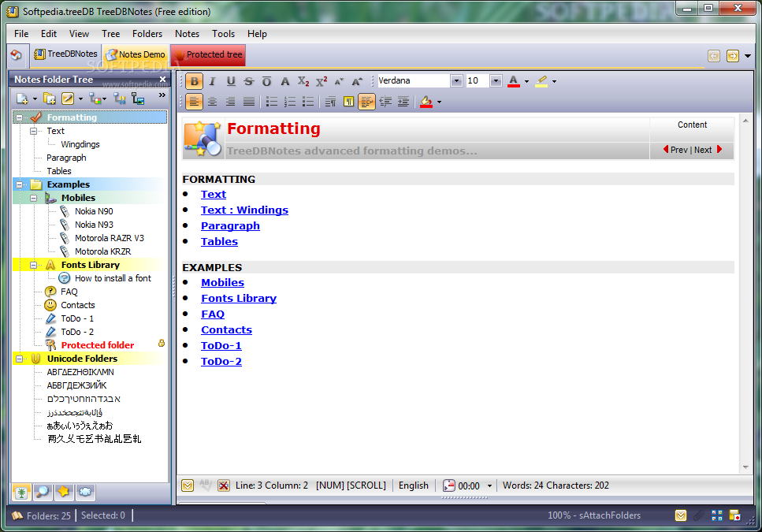762x532 pixels.
Task: Grow font size button
Action: pyautogui.click(x=357, y=81)
